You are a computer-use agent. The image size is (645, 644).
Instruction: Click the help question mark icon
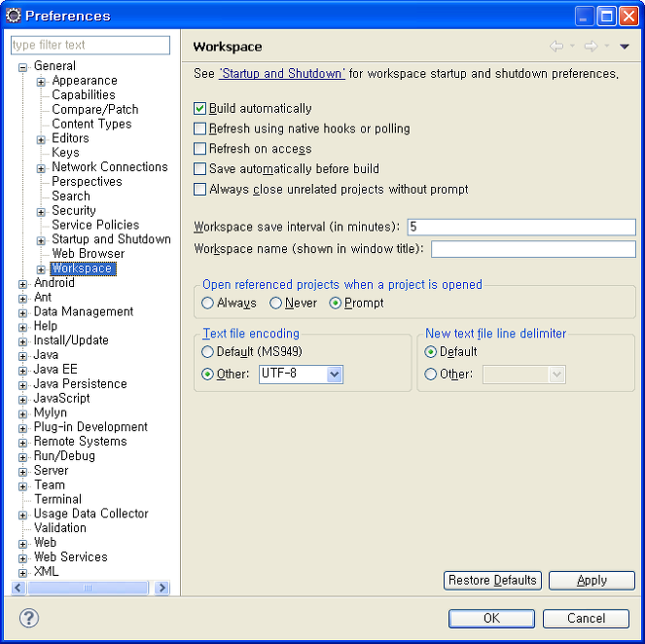pyautogui.click(x=29, y=618)
